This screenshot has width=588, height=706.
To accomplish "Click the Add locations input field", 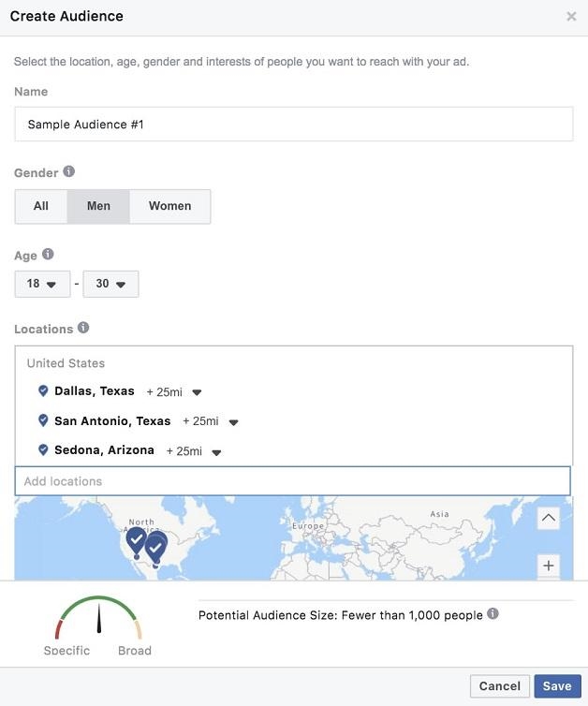I will tap(292, 481).
